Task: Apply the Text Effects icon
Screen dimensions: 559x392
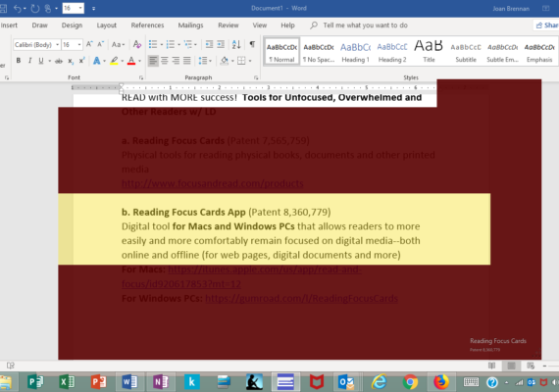Action: tap(97, 61)
